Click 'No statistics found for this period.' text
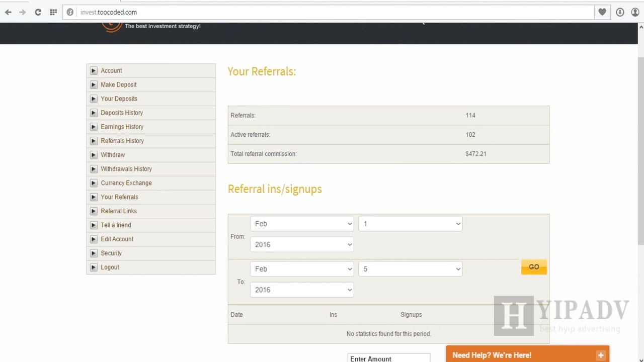 [x=388, y=334]
